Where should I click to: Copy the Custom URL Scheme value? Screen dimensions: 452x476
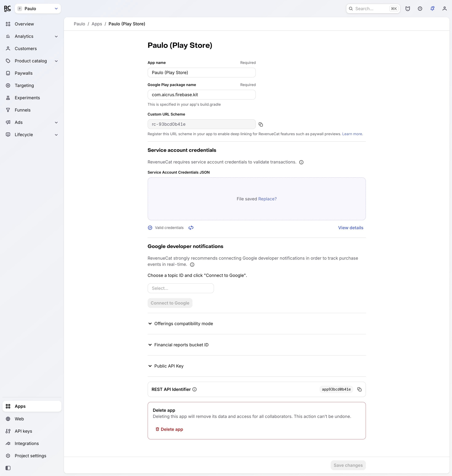pyautogui.click(x=261, y=124)
